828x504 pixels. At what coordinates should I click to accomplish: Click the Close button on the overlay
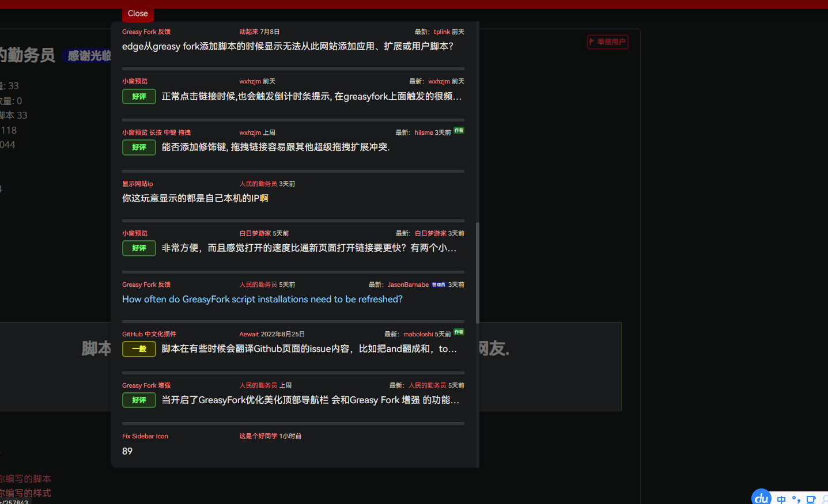[137, 13]
